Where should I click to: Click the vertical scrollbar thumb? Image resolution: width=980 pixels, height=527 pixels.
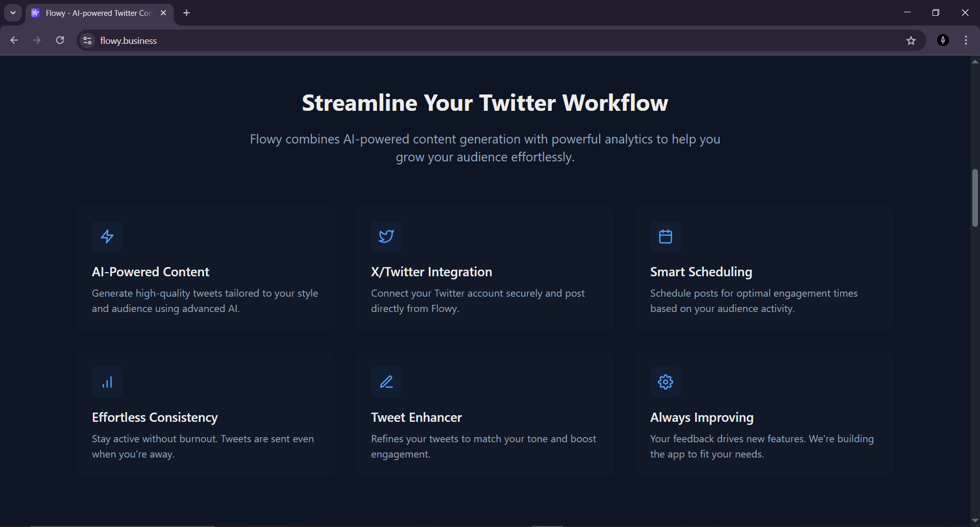pos(975,198)
